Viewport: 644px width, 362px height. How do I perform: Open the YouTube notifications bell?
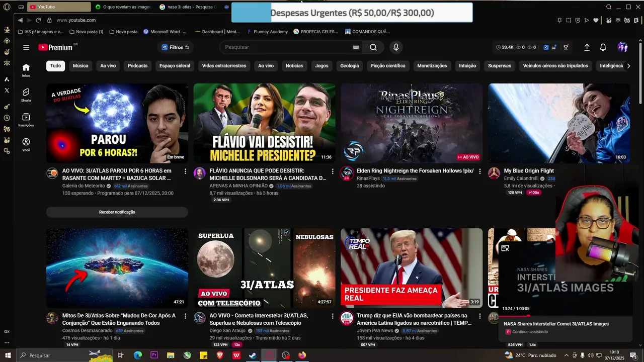(x=603, y=47)
